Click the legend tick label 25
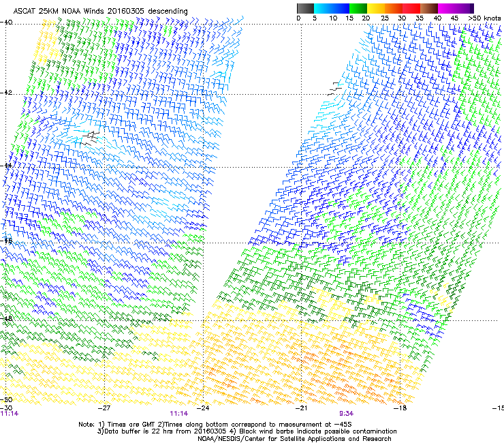 point(385,18)
